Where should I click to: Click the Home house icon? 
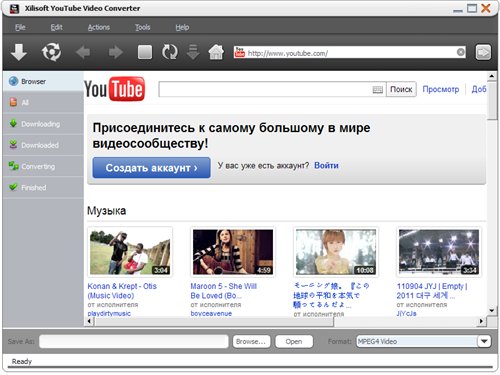pyautogui.click(x=216, y=52)
